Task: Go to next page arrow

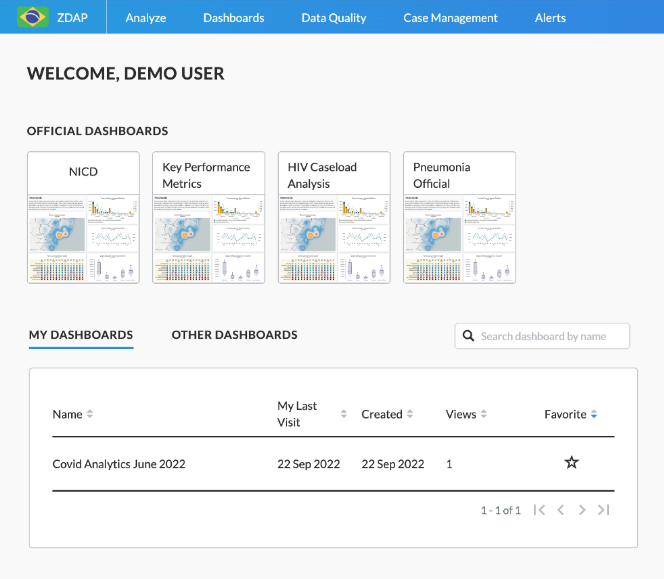Action: tap(582, 510)
